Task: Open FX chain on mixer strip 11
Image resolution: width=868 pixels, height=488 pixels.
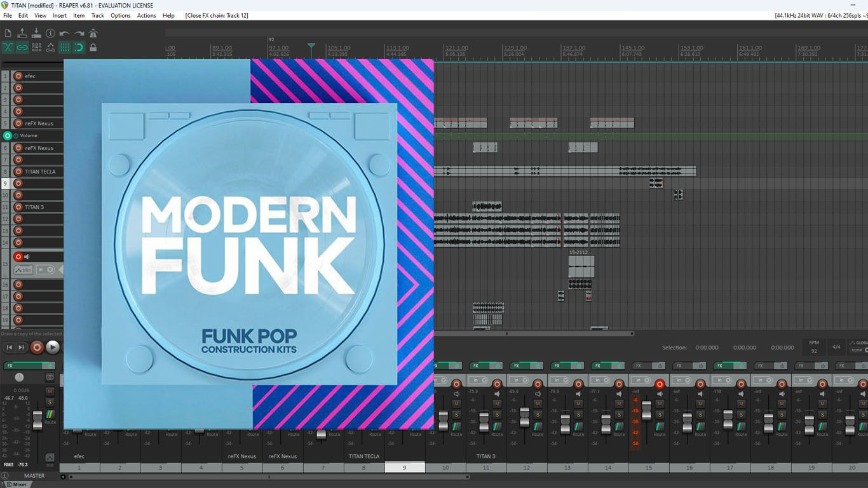Action: [480, 366]
